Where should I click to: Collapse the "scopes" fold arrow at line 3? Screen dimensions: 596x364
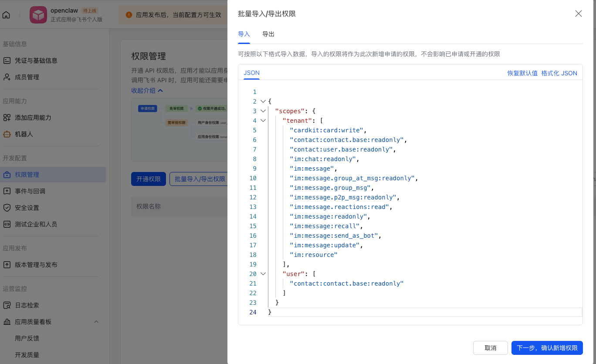coord(263,111)
